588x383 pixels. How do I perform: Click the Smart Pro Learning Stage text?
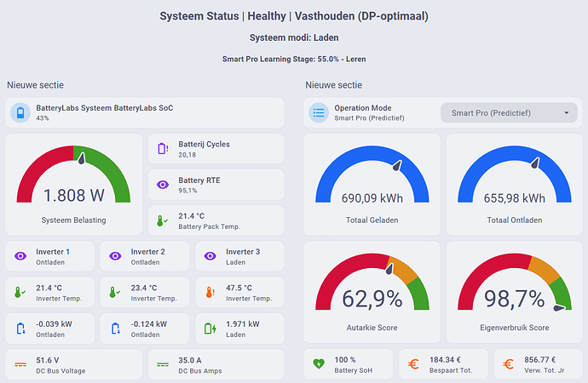pyautogui.click(x=294, y=60)
